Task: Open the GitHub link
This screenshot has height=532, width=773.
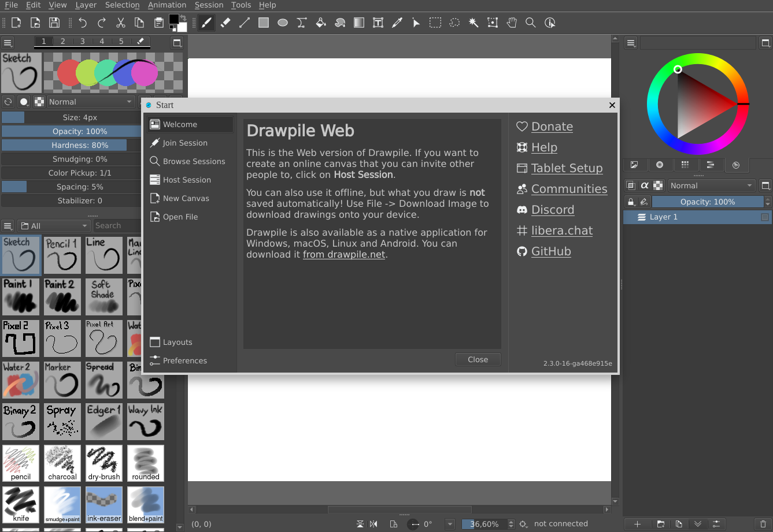Action: (x=551, y=251)
